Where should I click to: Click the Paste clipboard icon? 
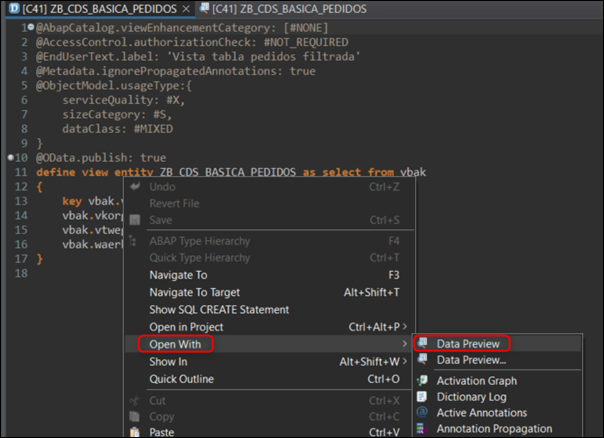pos(134,432)
